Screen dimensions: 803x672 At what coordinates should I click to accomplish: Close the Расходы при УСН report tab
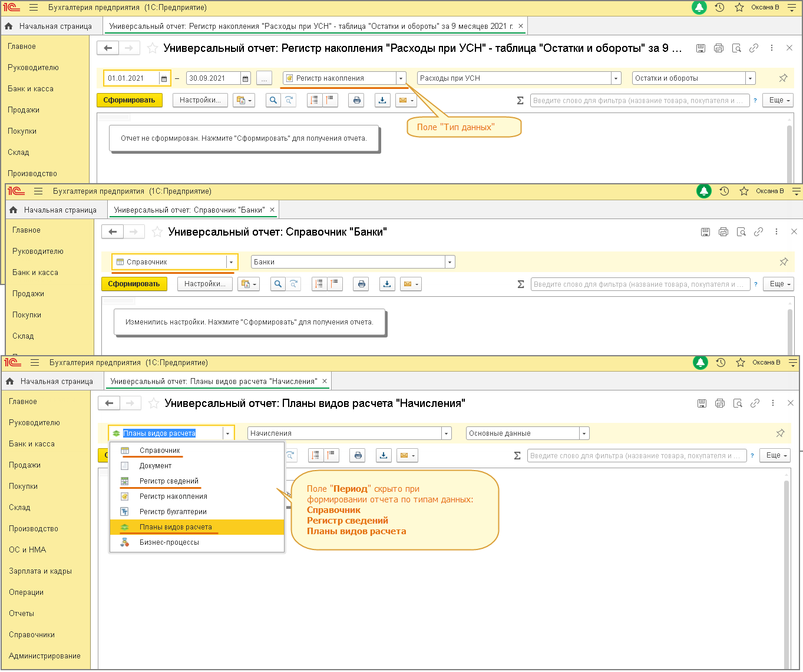521,26
